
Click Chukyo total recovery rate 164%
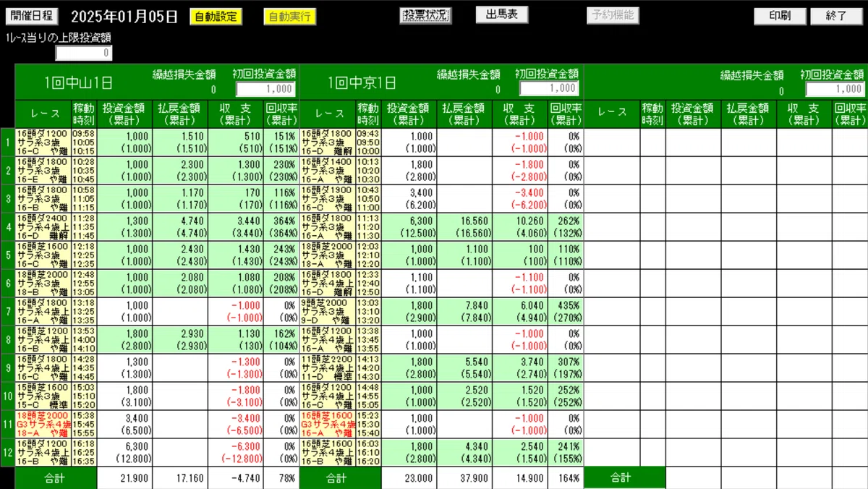point(569,479)
